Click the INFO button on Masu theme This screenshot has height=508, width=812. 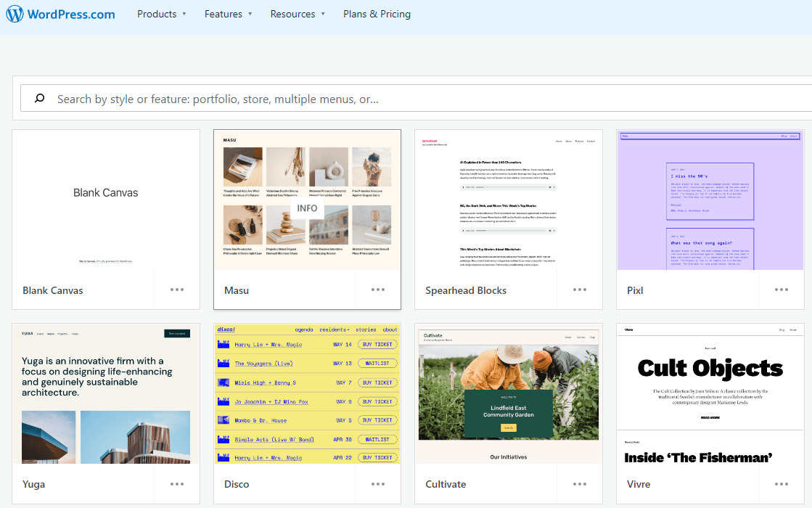pos(307,209)
